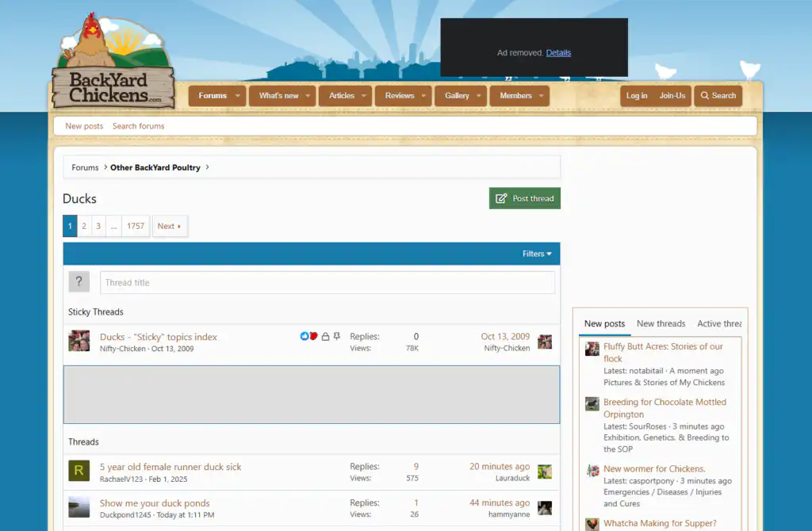Go to page 2 of threads
The height and width of the screenshot is (531, 812).
coord(84,226)
